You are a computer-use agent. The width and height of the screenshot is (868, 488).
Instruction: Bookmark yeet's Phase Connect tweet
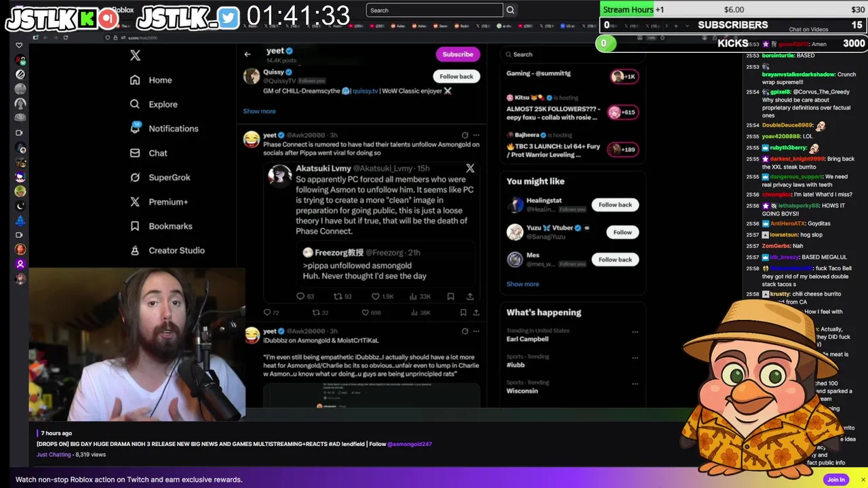[463, 312]
